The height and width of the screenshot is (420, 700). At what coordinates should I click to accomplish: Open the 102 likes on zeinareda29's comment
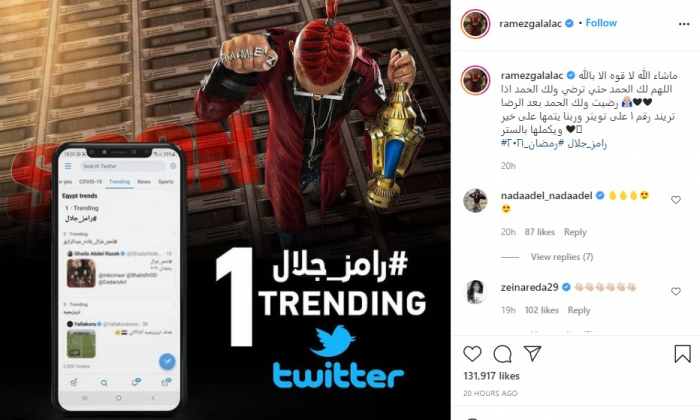pos(542,310)
